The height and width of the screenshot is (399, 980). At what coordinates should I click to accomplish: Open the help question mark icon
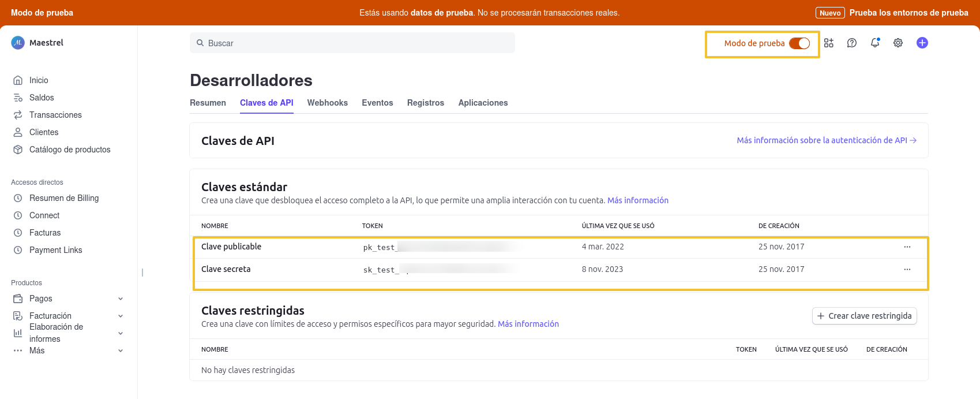click(x=852, y=43)
